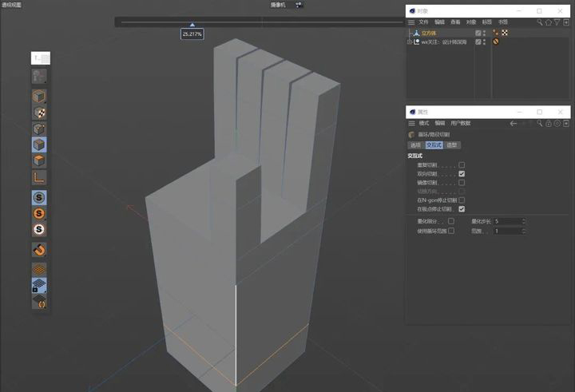The height and width of the screenshot is (392, 575).
Task: Switch to Points mode
Action: pos(39,129)
